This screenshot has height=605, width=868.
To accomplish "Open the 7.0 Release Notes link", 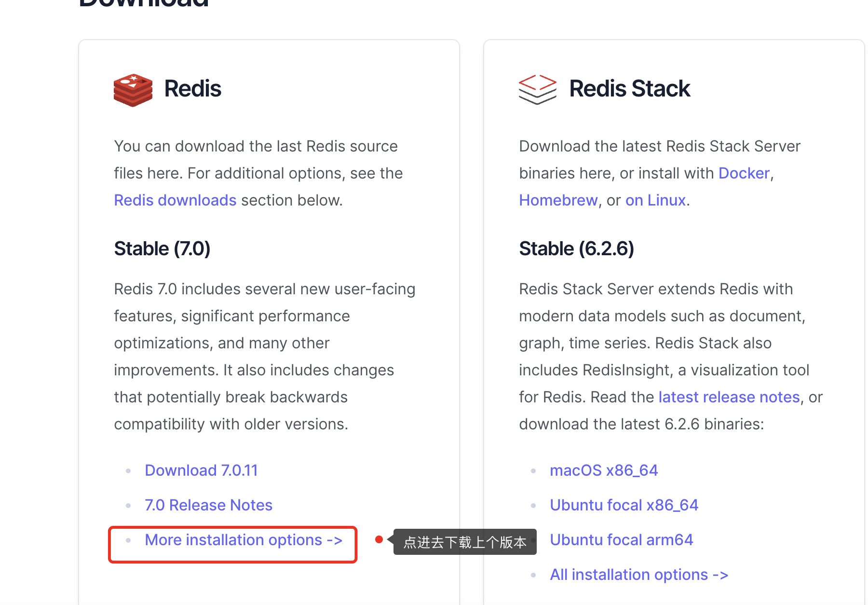I will coord(209,505).
